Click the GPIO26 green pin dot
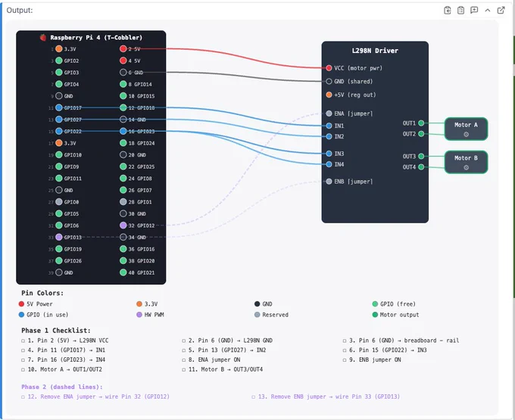Viewport: 515px width, 420px height. click(x=59, y=260)
